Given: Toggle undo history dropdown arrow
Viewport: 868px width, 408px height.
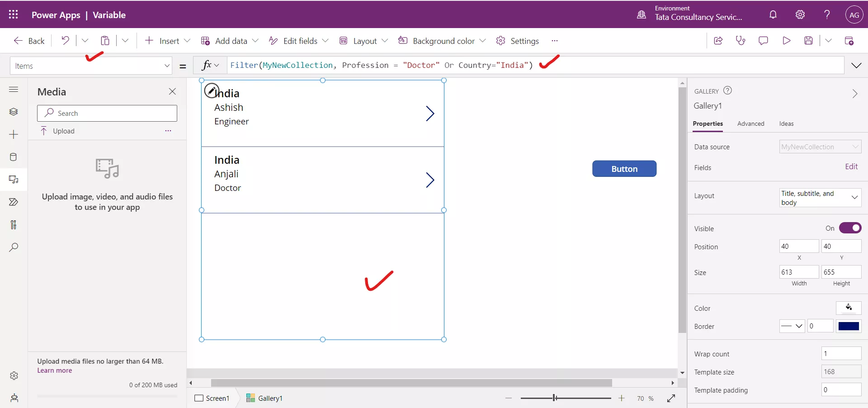Looking at the screenshot, I should click(x=85, y=40).
